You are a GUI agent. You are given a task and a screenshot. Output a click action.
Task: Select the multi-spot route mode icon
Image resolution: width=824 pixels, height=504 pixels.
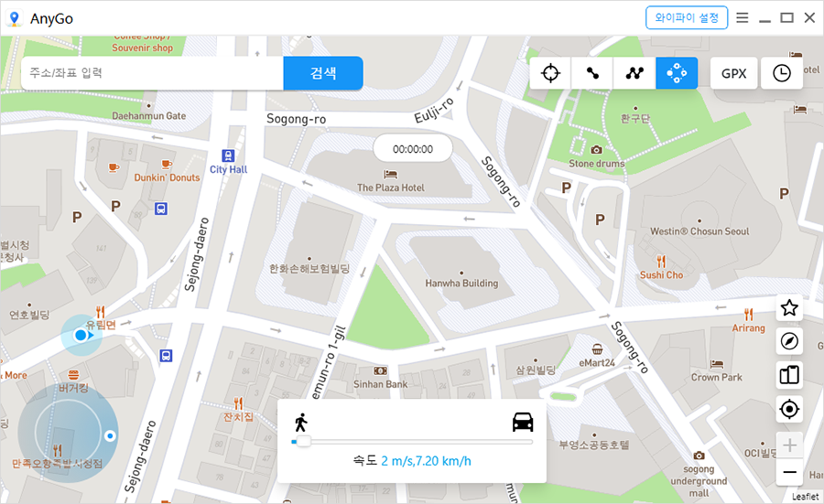coord(634,73)
